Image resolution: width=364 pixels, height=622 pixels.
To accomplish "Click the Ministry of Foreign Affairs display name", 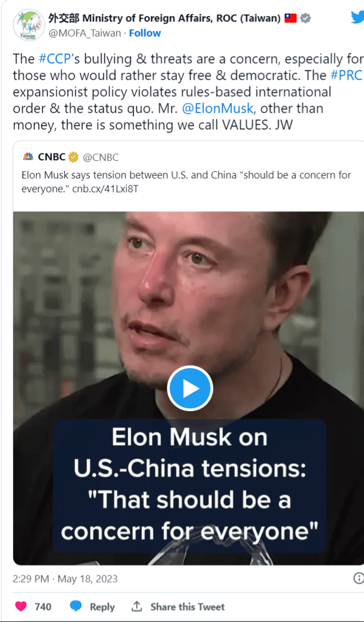I will 165,18.
